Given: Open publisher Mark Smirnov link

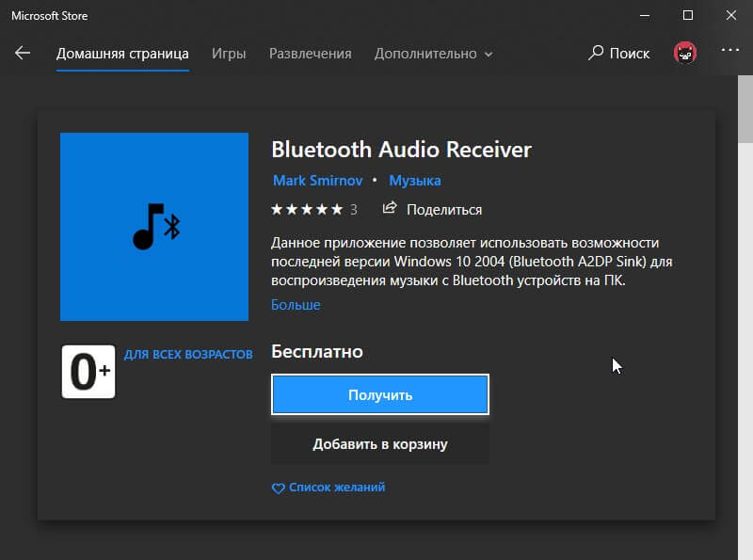Looking at the screenshot, I should [x=317, y=181].
